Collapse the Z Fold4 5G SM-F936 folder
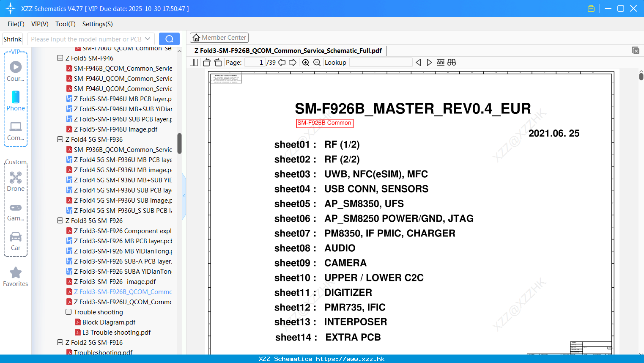The height and width of the screenshot is (363, 644). 60,139
